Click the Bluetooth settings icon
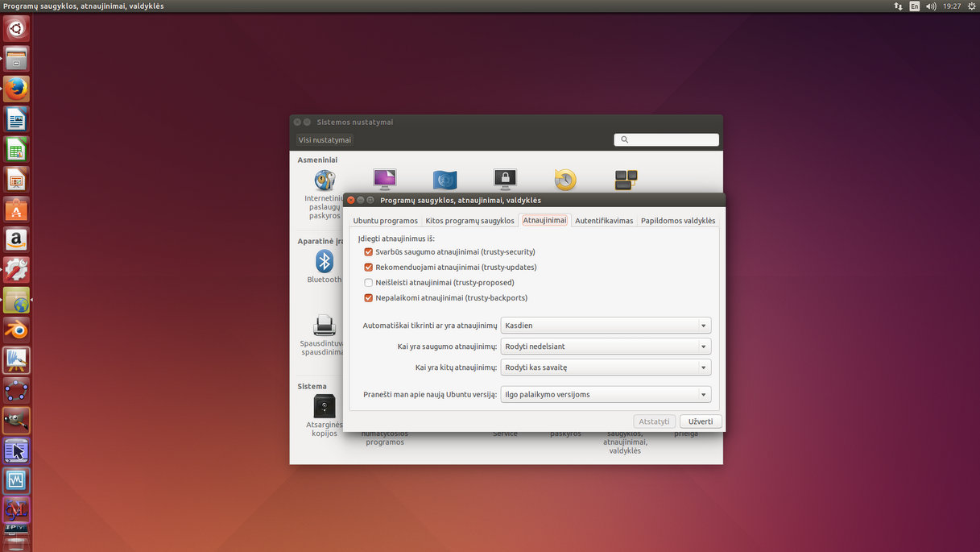 (324, 262)
